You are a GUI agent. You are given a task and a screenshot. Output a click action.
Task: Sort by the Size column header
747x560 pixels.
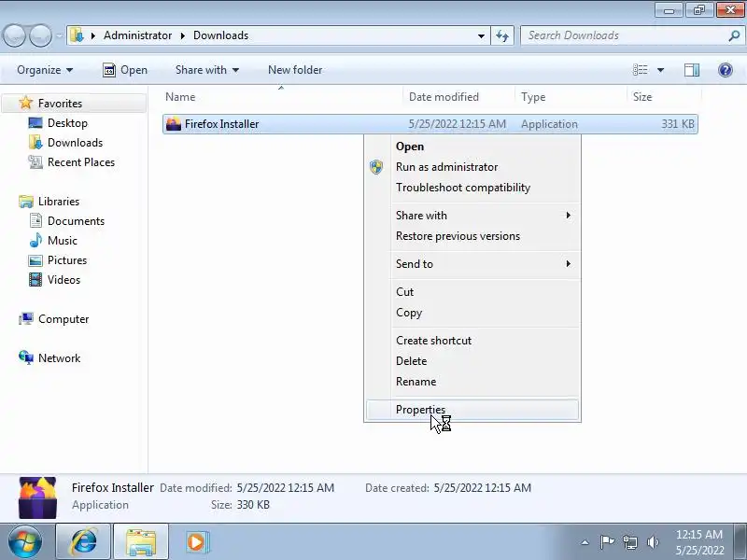(x=664, y=97)
